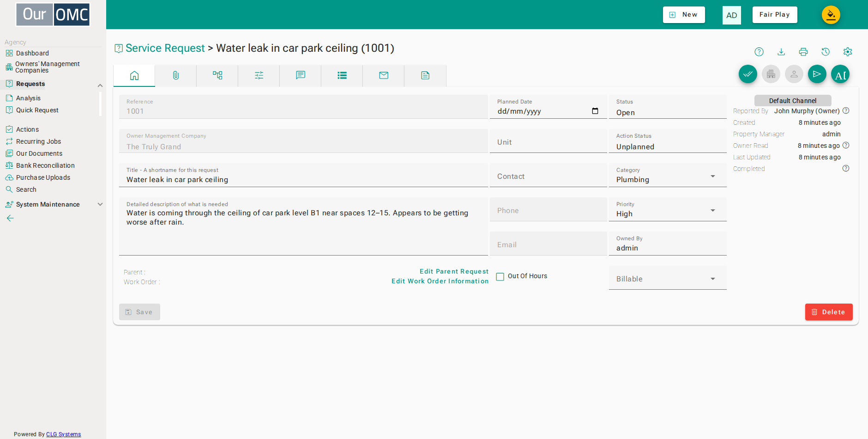Screen dimensions: 868x439
Task: Open Owners' Management Companies in sidebar
Action: pos(47,67)
